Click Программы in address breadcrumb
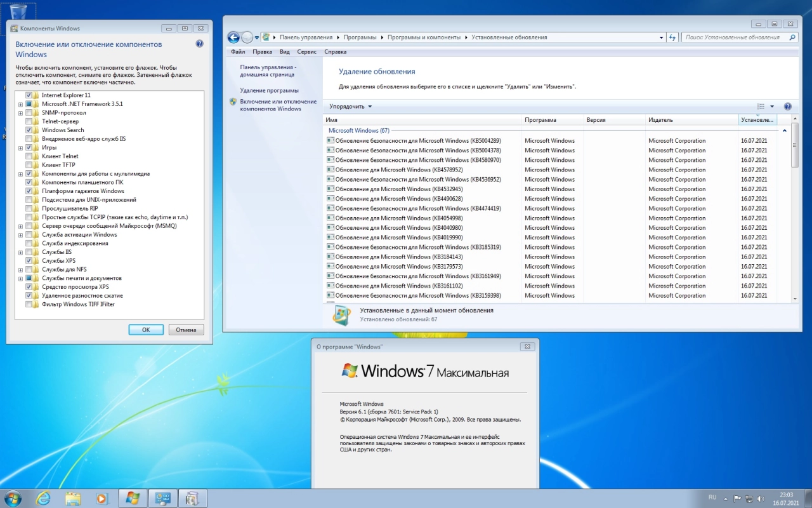The height and width of the screenshot is (508, 812). (361, 37)
